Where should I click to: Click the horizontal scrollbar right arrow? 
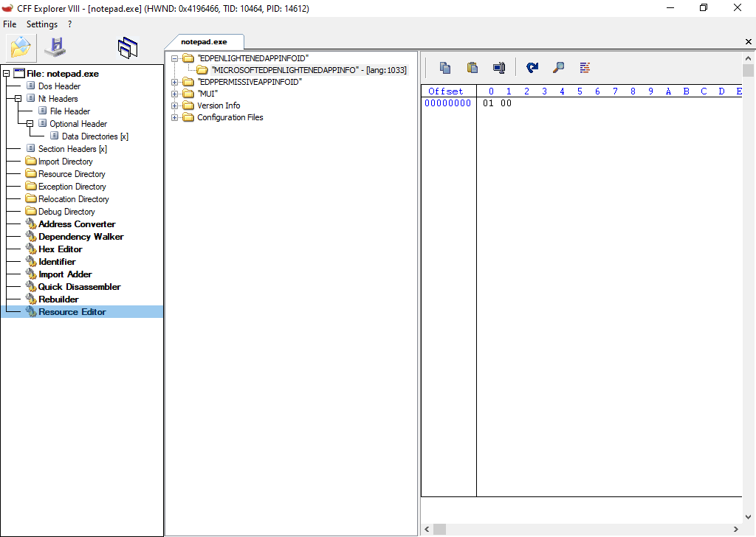[x=736, y=530]
